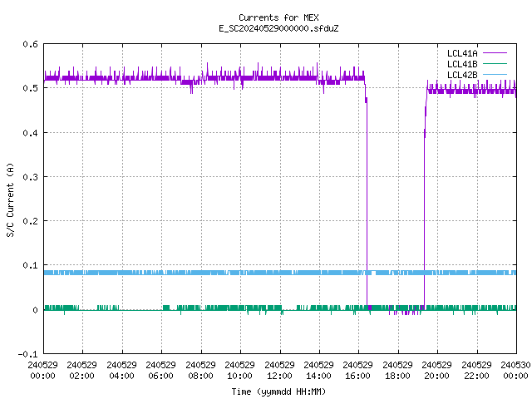The height and width of the screenshot is (399, 532).
Task: Click the "Time (yymmdd HH:MM)" x-axis title
Action: point(278,392)
